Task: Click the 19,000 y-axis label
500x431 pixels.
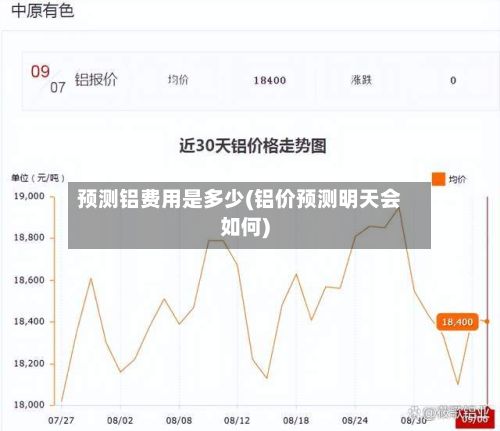Action: point(29,196)
